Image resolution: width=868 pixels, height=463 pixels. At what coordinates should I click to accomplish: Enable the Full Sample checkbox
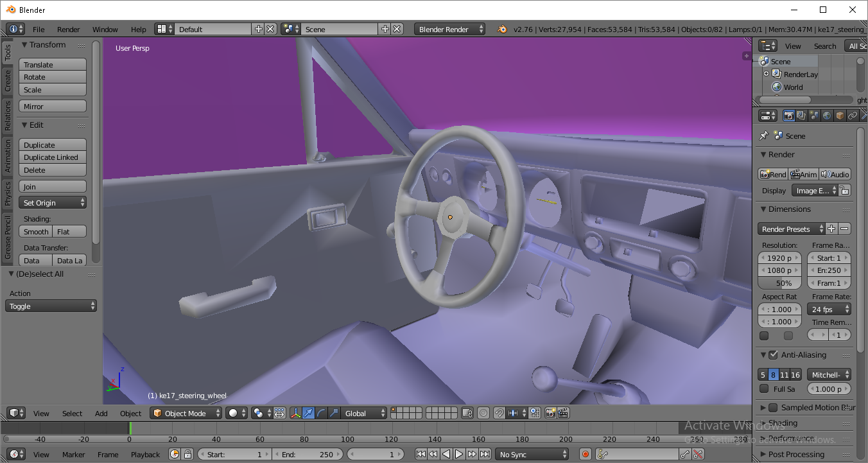click(764, 389)
